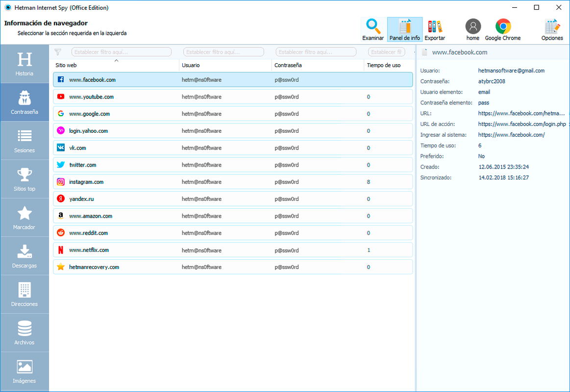Viewport: 570px width, 392px height.
Task: Click the document icon in info panel header
Action: pos(424,52)
